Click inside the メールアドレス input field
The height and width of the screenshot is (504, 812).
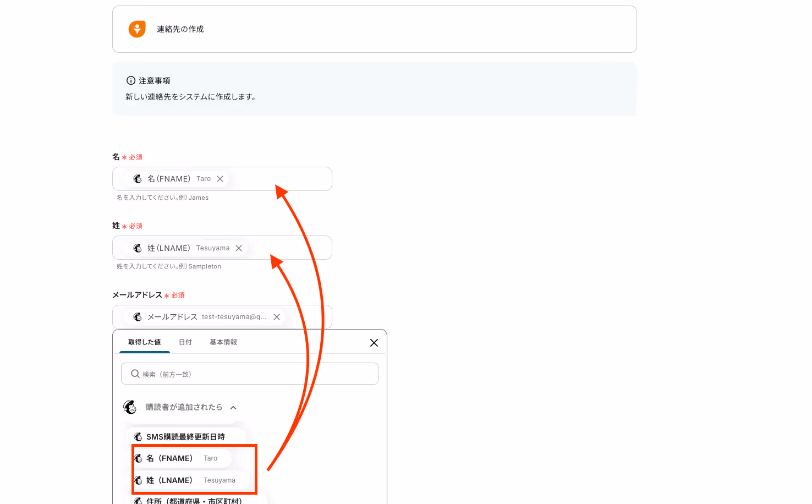click(222, 317)
